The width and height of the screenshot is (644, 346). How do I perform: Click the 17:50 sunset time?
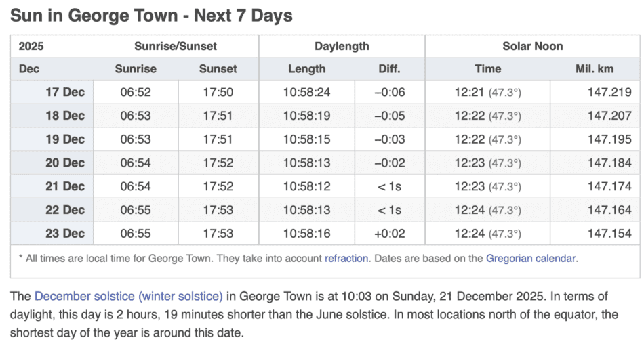pyautogui.click(x=218, y=93)
